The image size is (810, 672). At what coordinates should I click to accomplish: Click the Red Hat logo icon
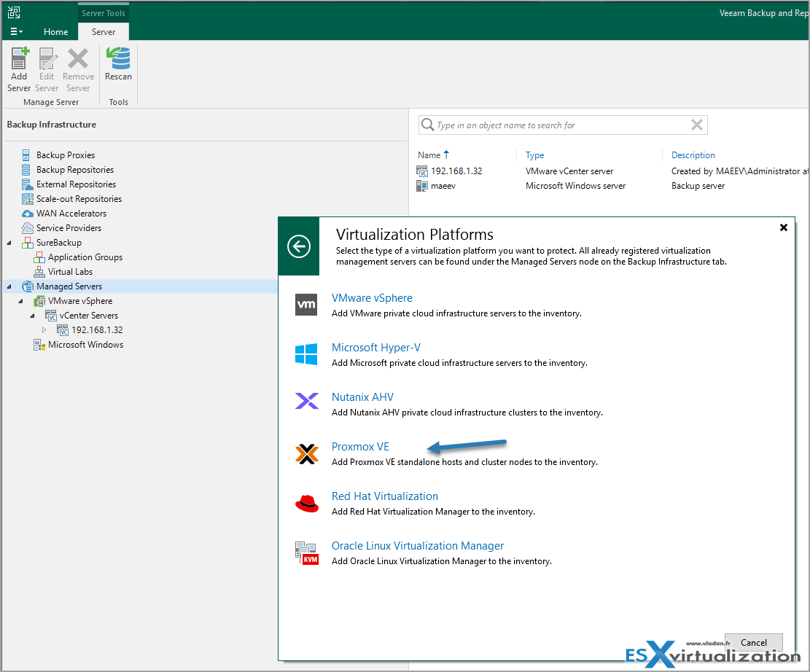[x=307, y=503]
